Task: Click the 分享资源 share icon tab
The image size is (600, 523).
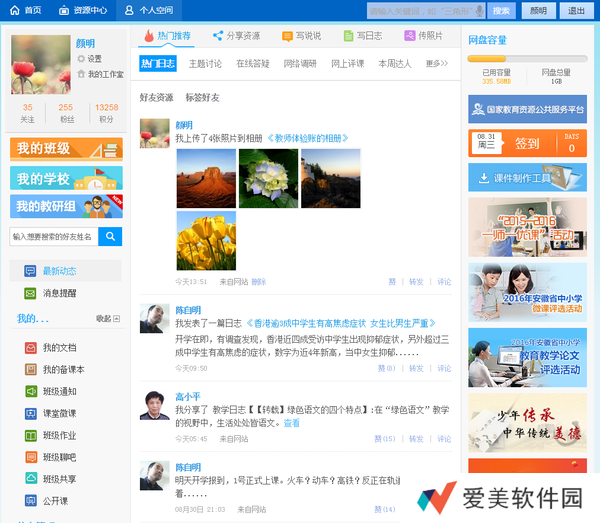Action: [x=236, y=36]
